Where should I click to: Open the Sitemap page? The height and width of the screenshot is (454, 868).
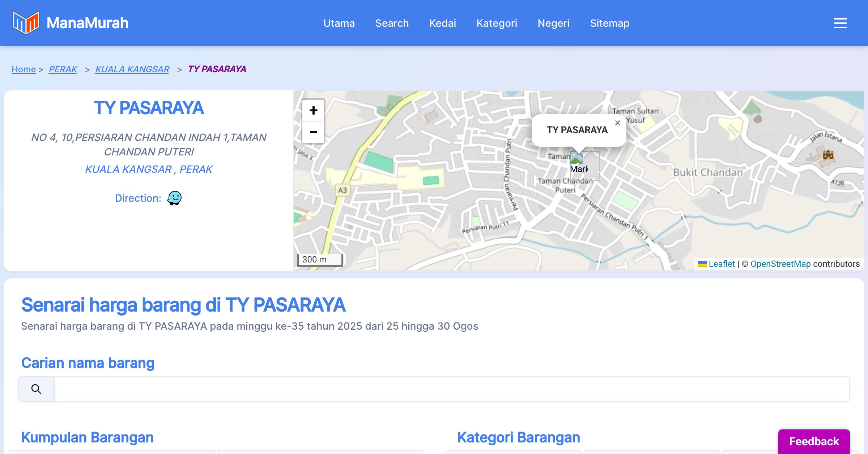[x=609, y=23]
